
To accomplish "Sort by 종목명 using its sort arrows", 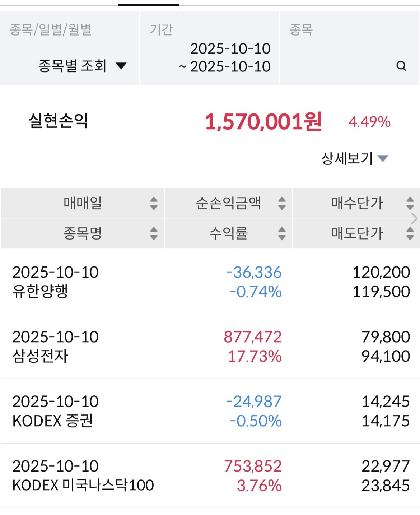I will (x=154, y=233).
